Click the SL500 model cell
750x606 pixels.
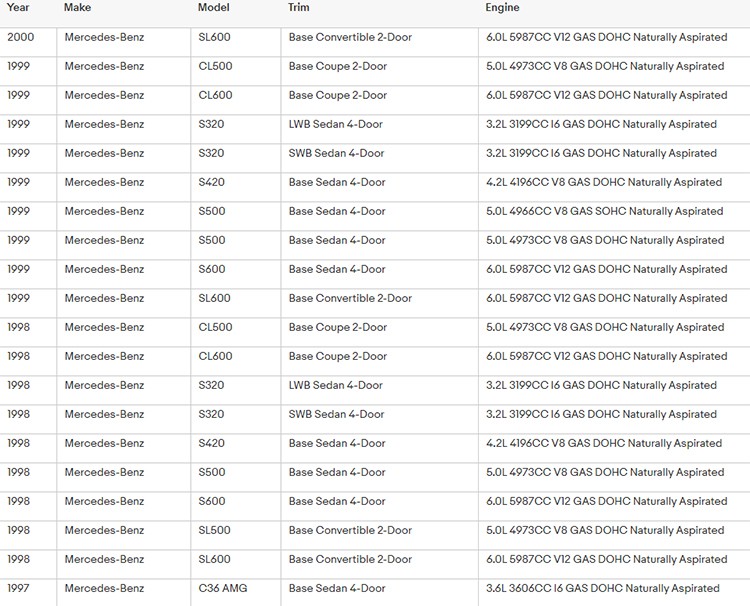214,530
